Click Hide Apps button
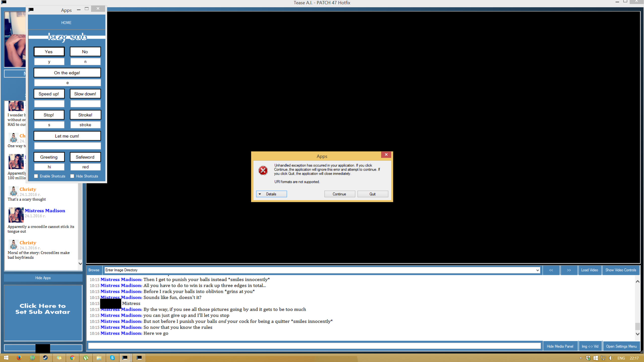Screen dimensions: 644x362 (x=43, y=278)
